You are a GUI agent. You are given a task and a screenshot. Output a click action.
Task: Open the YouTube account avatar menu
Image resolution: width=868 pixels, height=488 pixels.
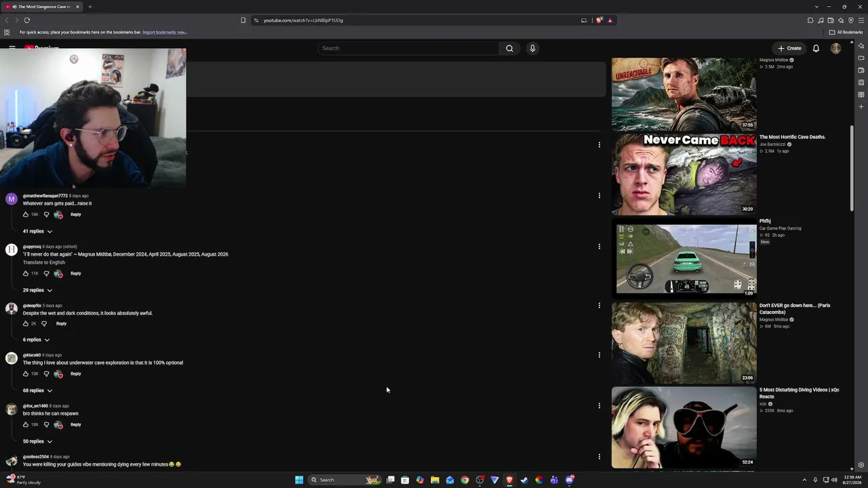tap(835, 48)
